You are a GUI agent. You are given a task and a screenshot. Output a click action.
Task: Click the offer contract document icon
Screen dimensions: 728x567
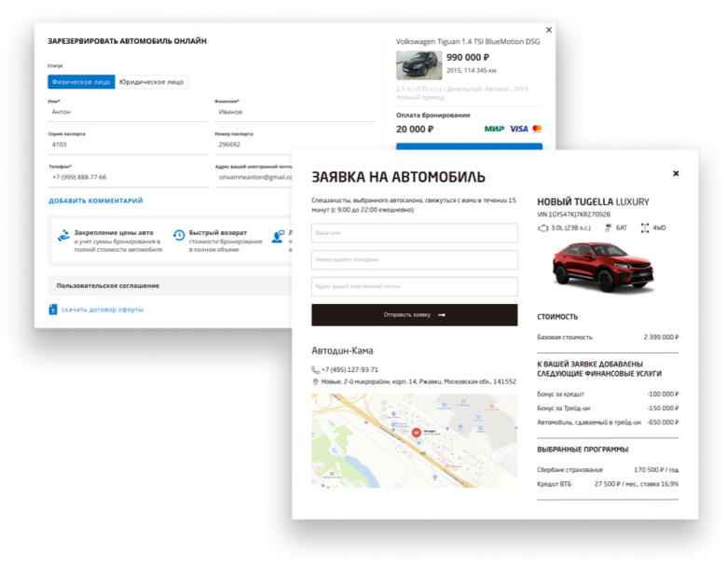coord(53,310)
